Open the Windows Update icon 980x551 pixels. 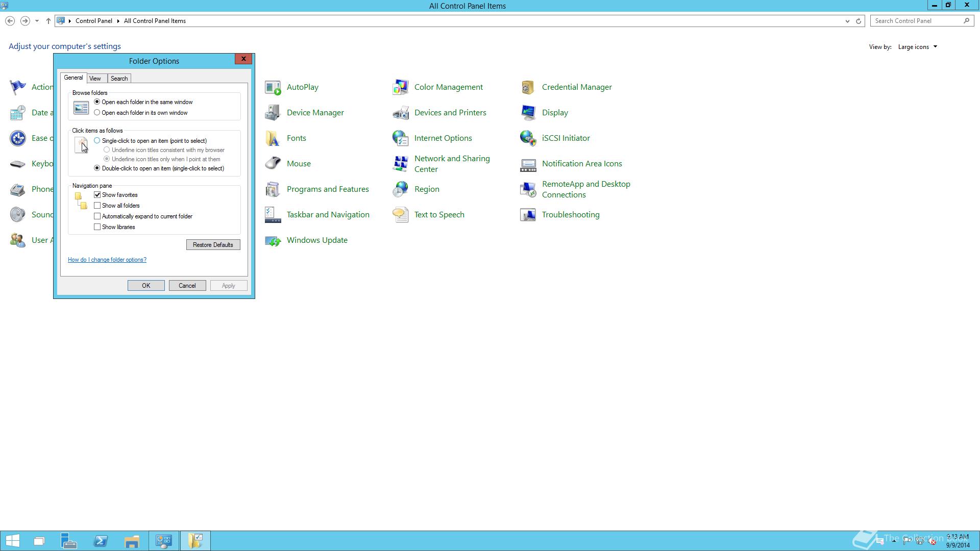273,240
